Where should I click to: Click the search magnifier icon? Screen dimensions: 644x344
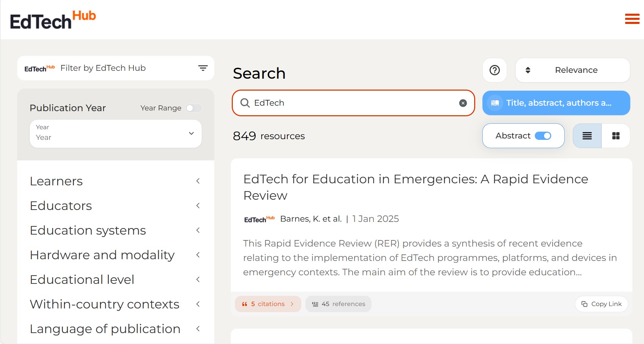coord(245,103)
